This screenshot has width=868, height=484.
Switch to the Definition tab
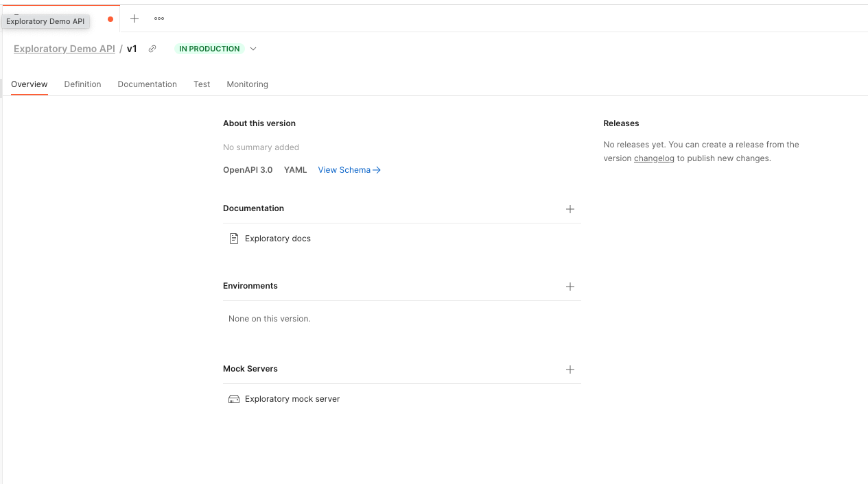pyautogui.click(x=82, y=84)
